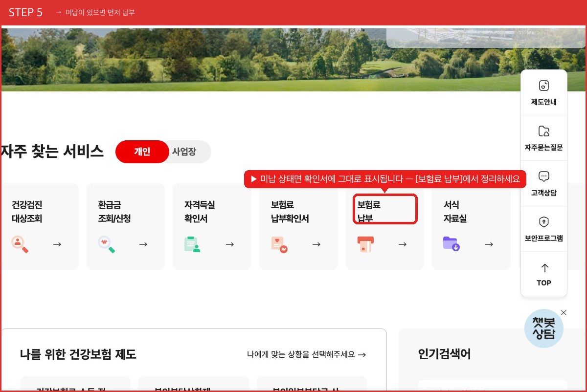Image resolution: width=587 pixels, height=392 pixels.
Task: Click the 제도안내 icon in side menu
Action: (x=544, y=86)
